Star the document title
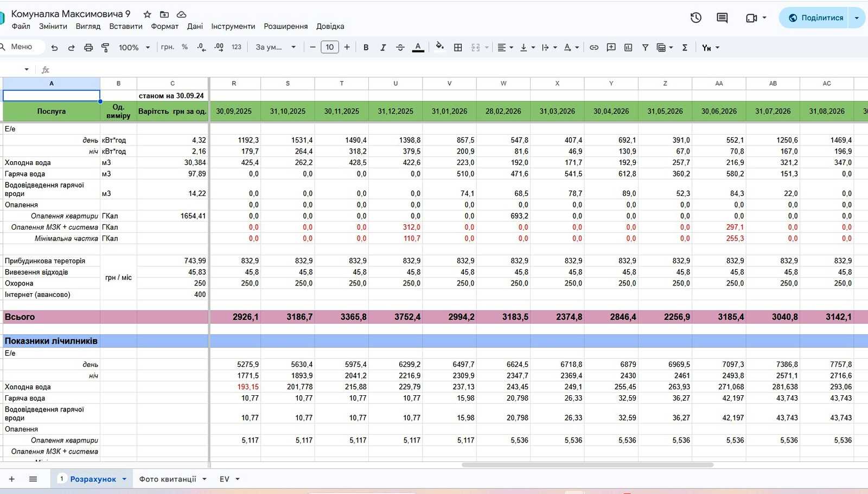This screenshot has height=494, width=868. pyautogui.click(x=147, y=14)
